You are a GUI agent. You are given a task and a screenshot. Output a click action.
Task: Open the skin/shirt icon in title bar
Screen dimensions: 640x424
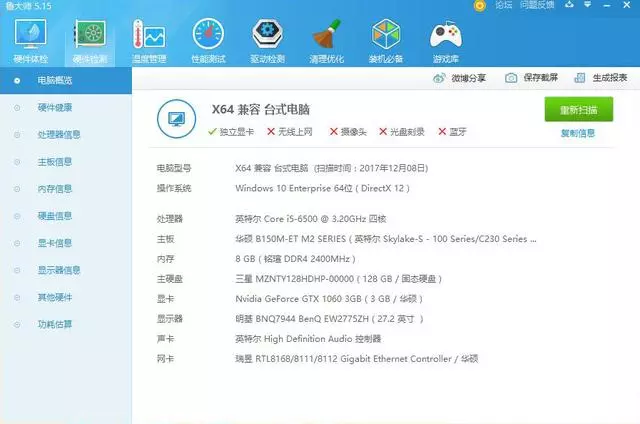[569, 5]
